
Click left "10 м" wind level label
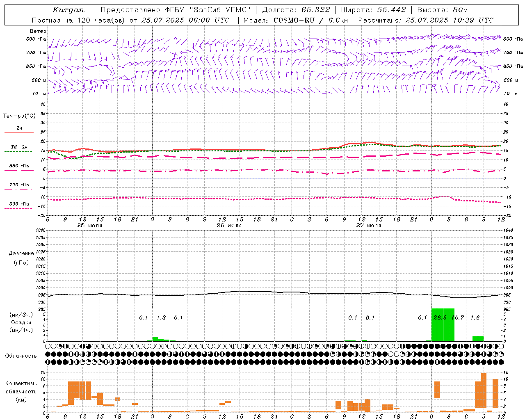pos(39,94)
